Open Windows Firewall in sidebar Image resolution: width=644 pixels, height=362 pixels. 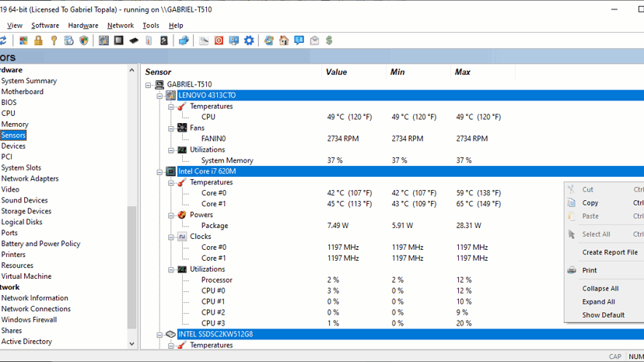(29, 320)
